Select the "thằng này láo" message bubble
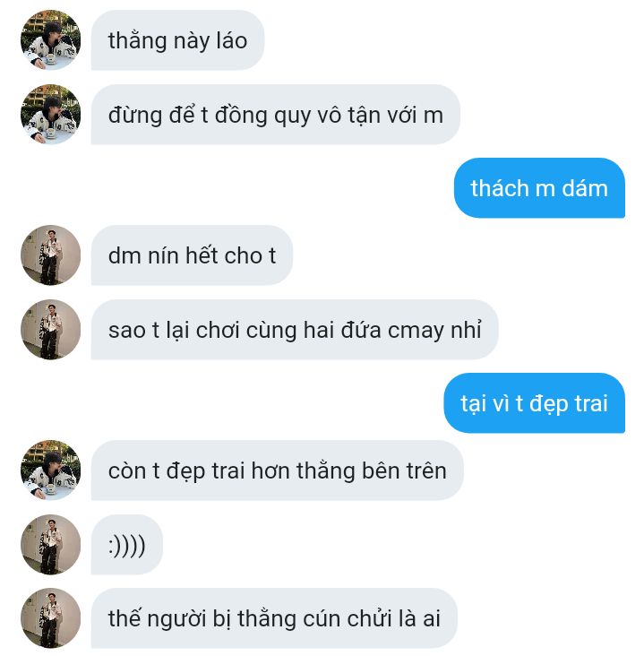This screenshot has height=656, width=644. point(177,40)
